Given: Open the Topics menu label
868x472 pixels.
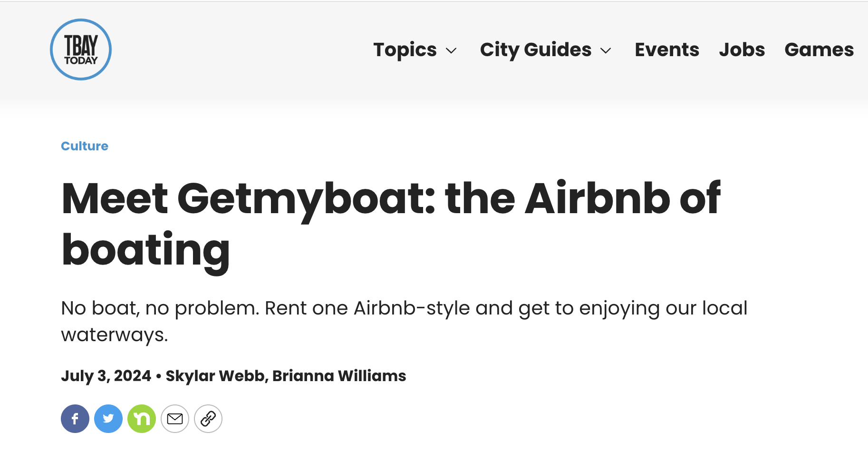Looking at the screenshot, I should (405, 49).
